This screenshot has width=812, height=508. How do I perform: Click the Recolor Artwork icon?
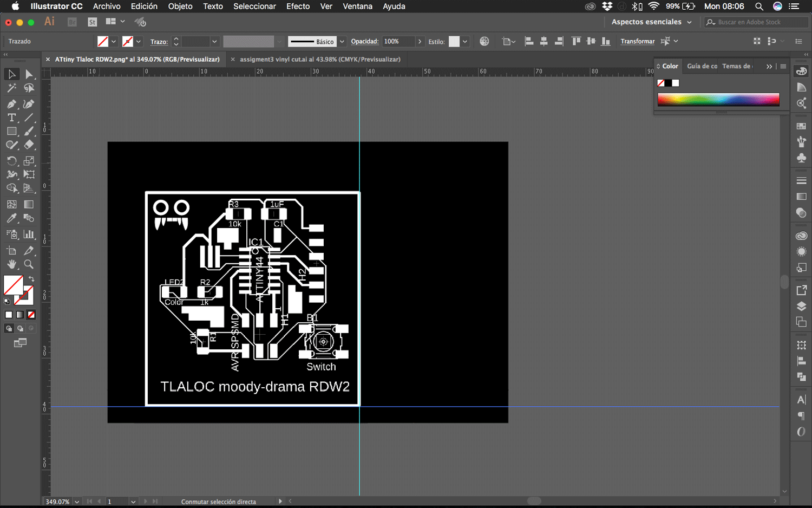point(484,41)
